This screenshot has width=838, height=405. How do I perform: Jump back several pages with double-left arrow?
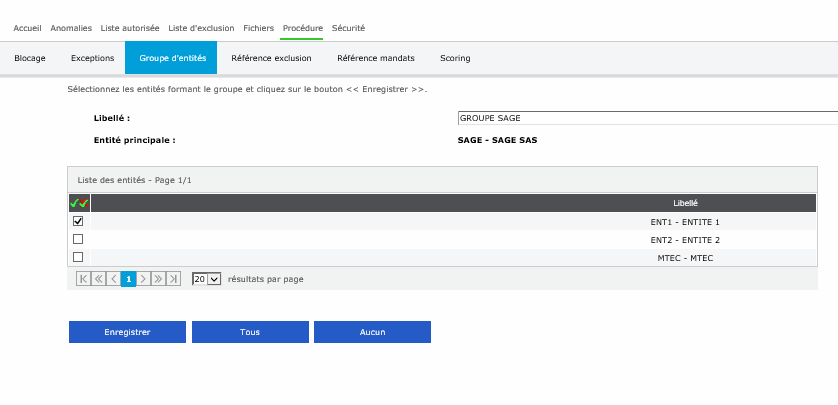click(98, 279)
